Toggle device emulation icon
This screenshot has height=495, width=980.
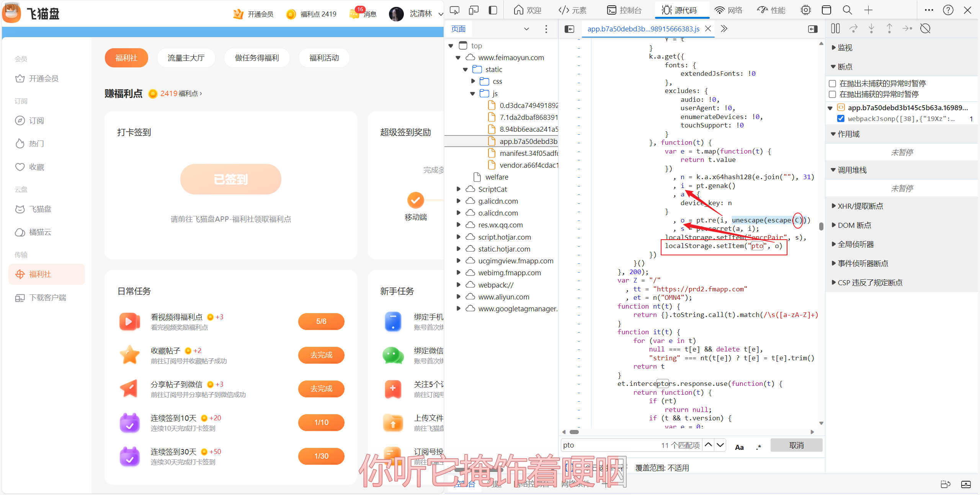coord(474,10)
